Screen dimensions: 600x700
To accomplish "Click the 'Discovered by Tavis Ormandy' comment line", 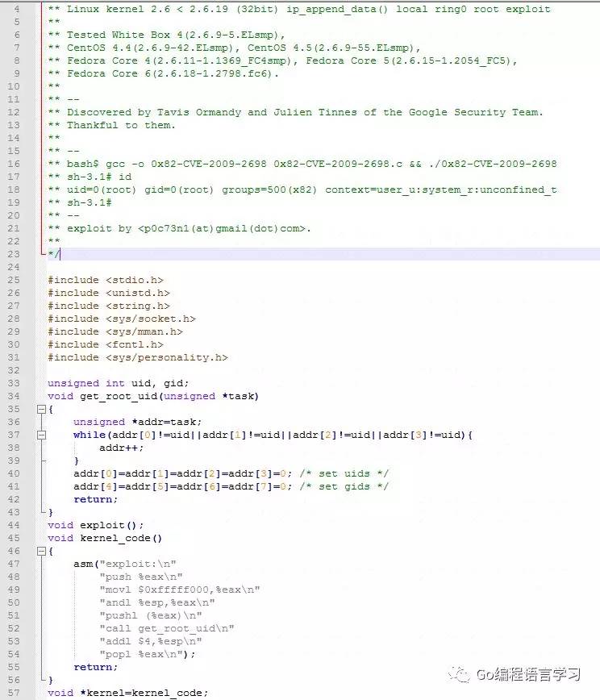I will pyautogui.click(x=295, y=112).
